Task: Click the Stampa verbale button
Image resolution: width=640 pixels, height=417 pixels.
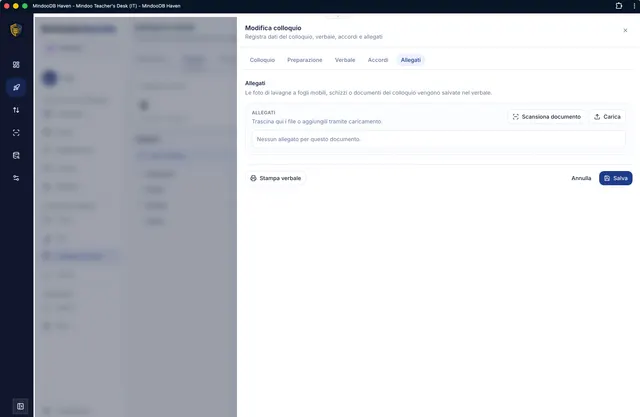Action: pyautogui.click(x=276, y=178)
